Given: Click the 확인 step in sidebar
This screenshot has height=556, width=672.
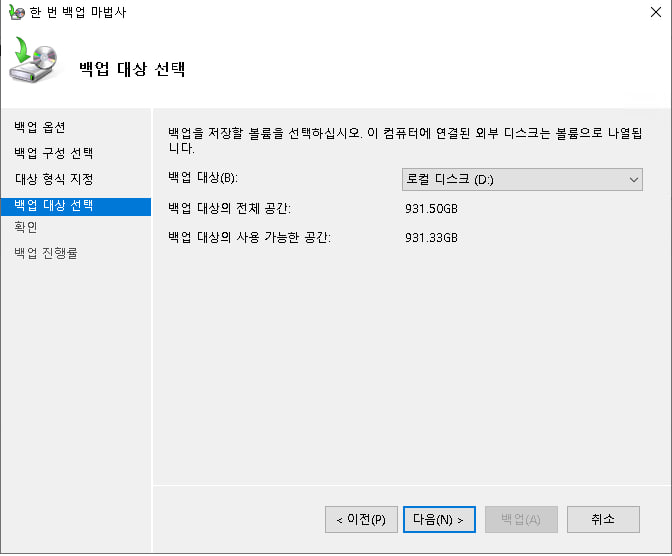Looking at the screenshot, I should pos(26,228).
